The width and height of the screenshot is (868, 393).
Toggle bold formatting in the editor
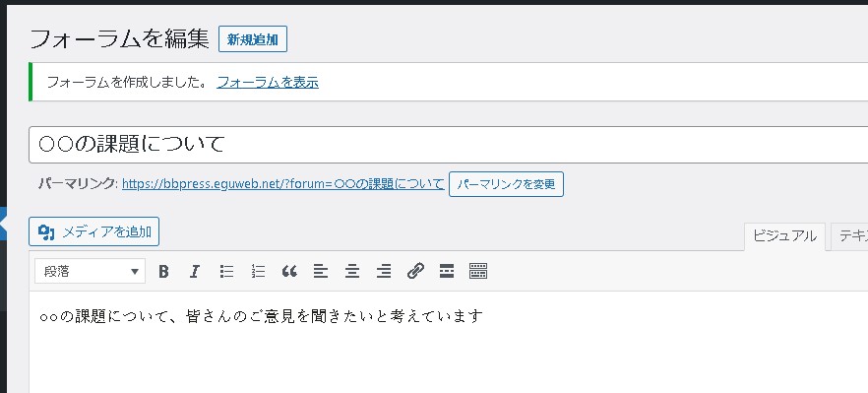tap(163, 271)
